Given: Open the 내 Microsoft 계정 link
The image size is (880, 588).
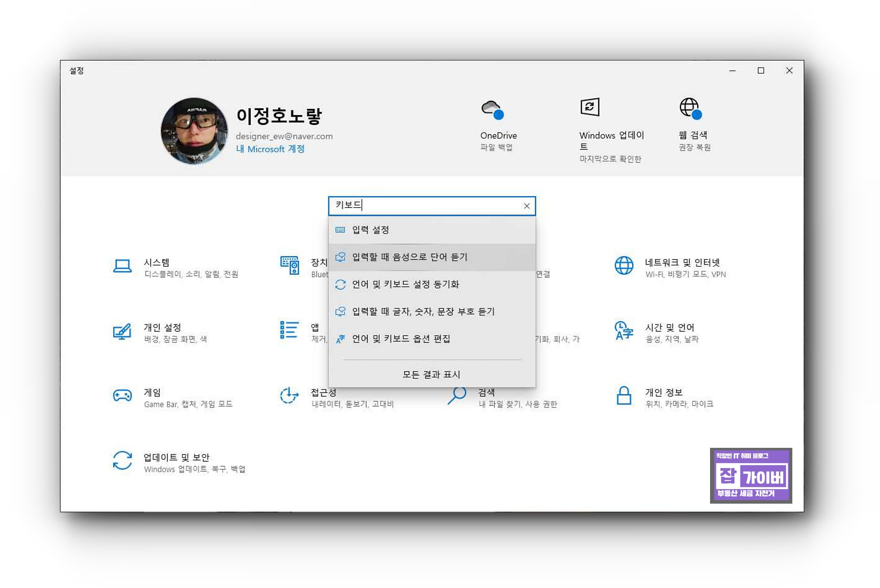Looking at the screenshot, I should pos(270,149).
